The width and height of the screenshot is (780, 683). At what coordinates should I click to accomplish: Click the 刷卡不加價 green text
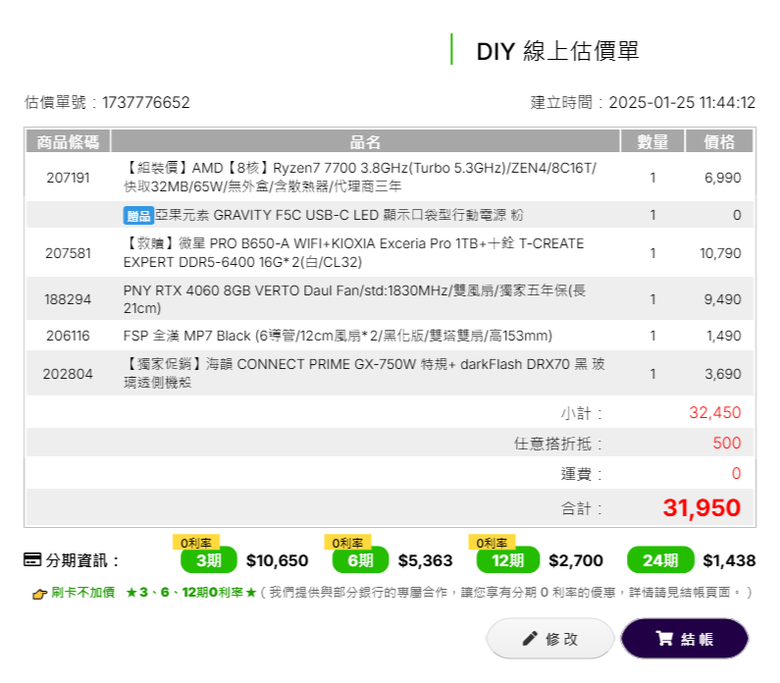pyautogui.click(x=83, y=592)
